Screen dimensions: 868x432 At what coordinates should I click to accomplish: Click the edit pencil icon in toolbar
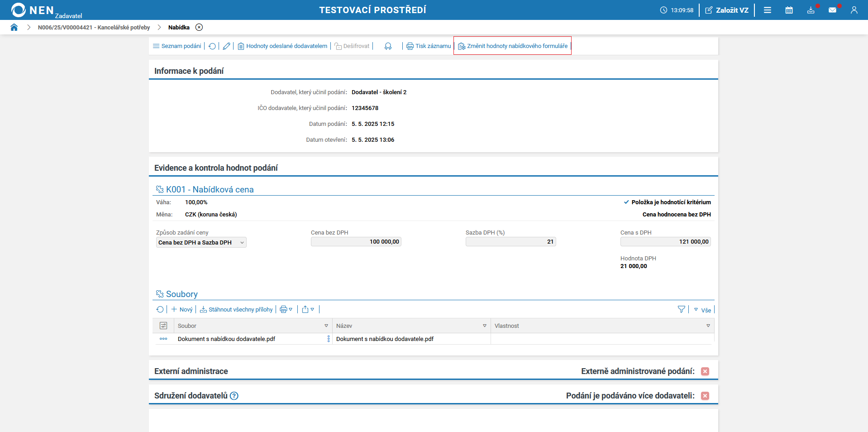[226, 46]
